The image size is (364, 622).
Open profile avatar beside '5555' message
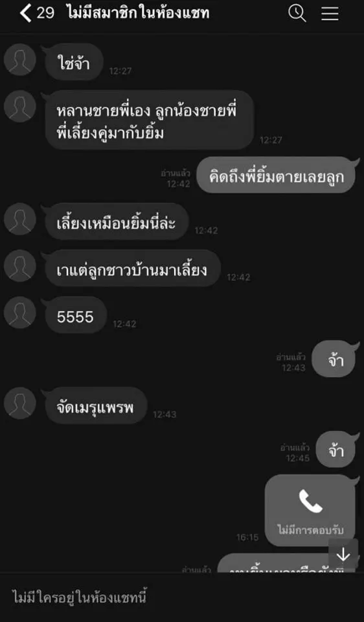[20, 312]
